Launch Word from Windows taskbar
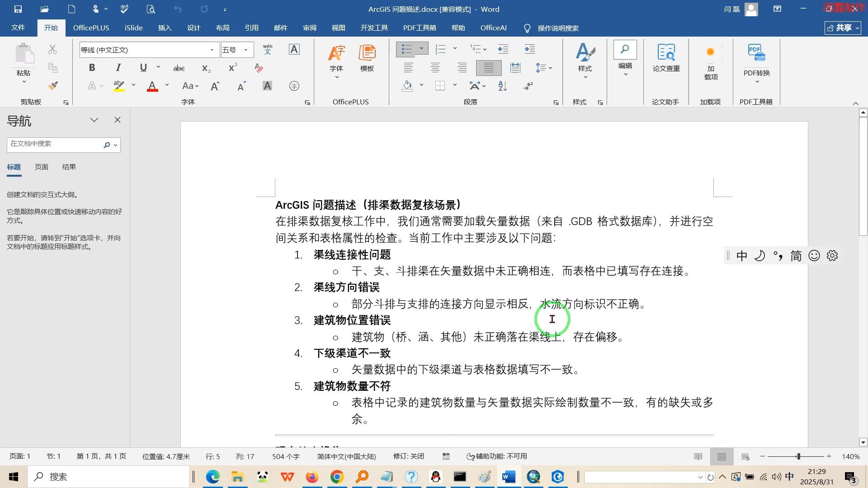This screenshot has height=488, width=868. [509, 477]
